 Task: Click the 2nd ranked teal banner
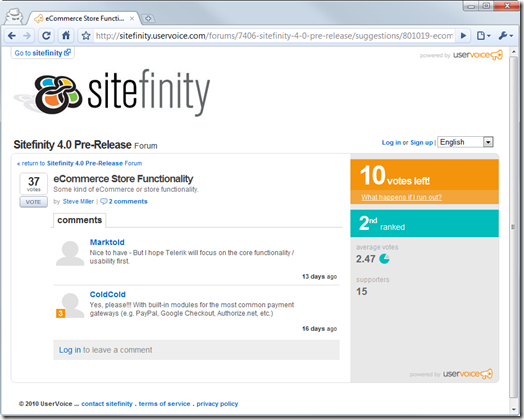pyautogui.click(x=424, y=224)
